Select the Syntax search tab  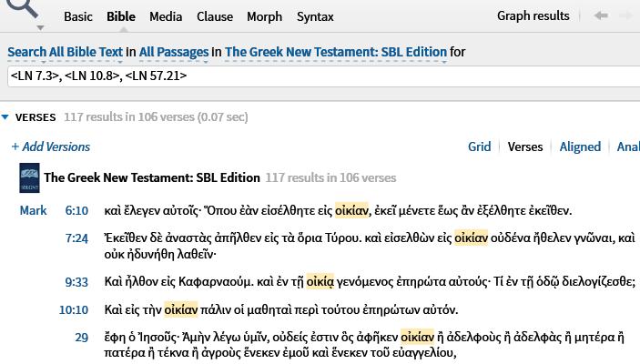[315, 16]
